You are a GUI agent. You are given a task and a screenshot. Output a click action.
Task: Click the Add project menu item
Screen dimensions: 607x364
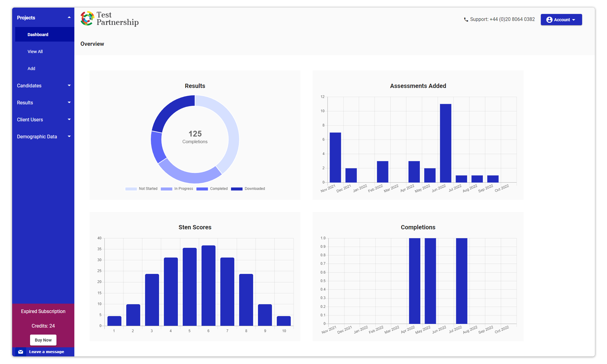pyautogui.click(x=32, y=69)
